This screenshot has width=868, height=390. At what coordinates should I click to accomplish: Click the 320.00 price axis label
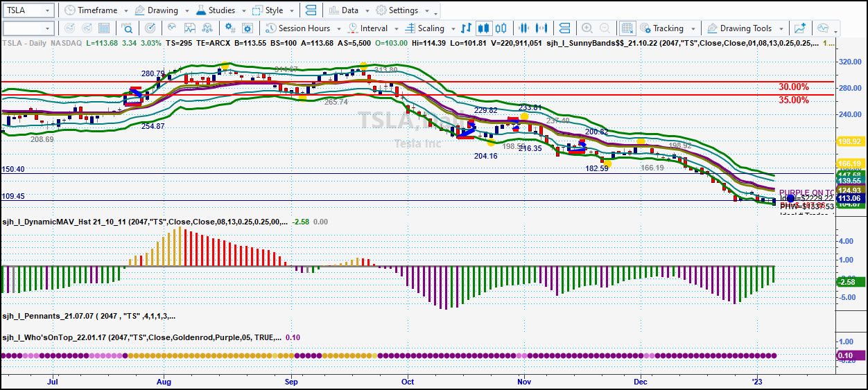(x=849, y=62)
